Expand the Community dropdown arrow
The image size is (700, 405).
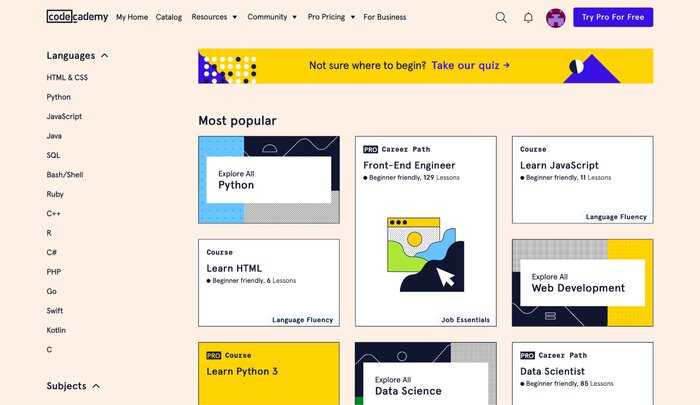[x=295, y=17]
